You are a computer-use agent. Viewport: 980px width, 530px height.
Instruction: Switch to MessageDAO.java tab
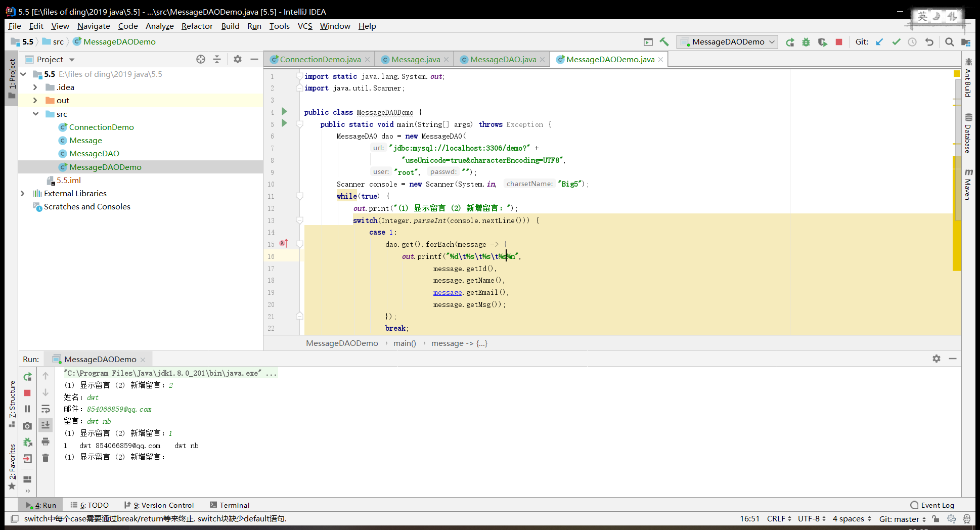[x=503, y=60]
